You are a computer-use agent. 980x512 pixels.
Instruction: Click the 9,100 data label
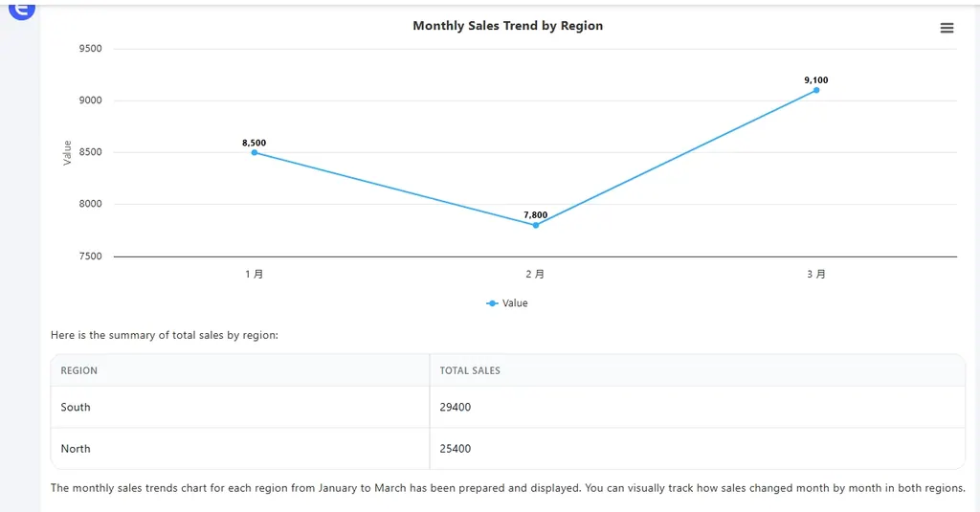click(x=816, y=80)
